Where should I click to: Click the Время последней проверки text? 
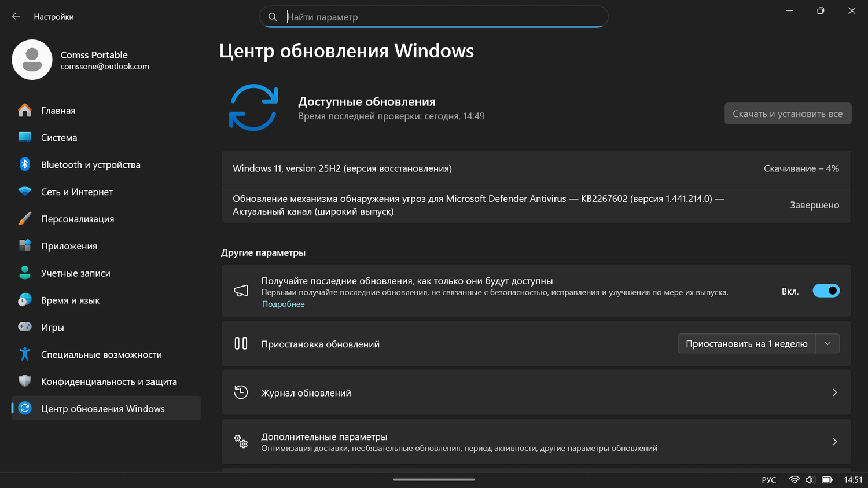click(392, 116)
